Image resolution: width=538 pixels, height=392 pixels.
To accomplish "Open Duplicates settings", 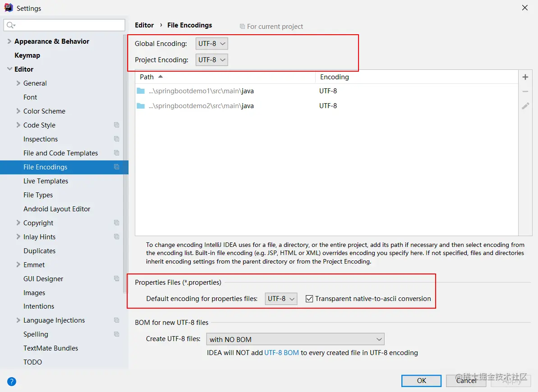I will coord(39,251).
